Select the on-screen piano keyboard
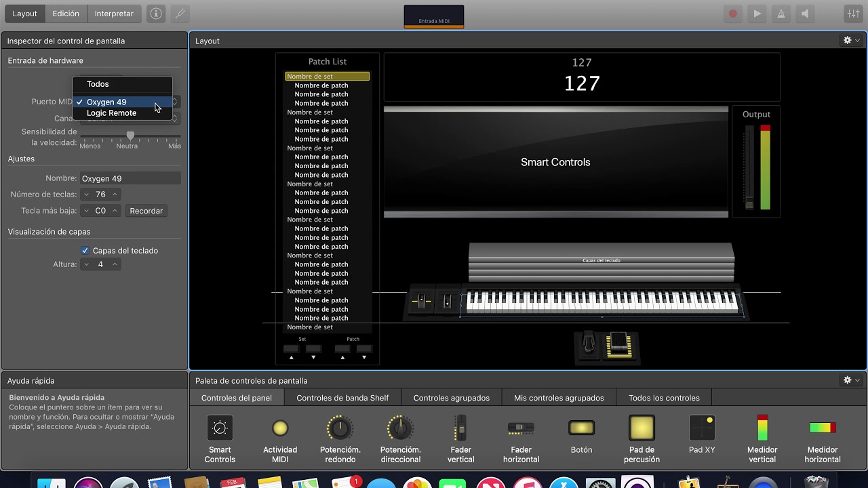The height and width of the screenshot is (488, 868). 602,302
